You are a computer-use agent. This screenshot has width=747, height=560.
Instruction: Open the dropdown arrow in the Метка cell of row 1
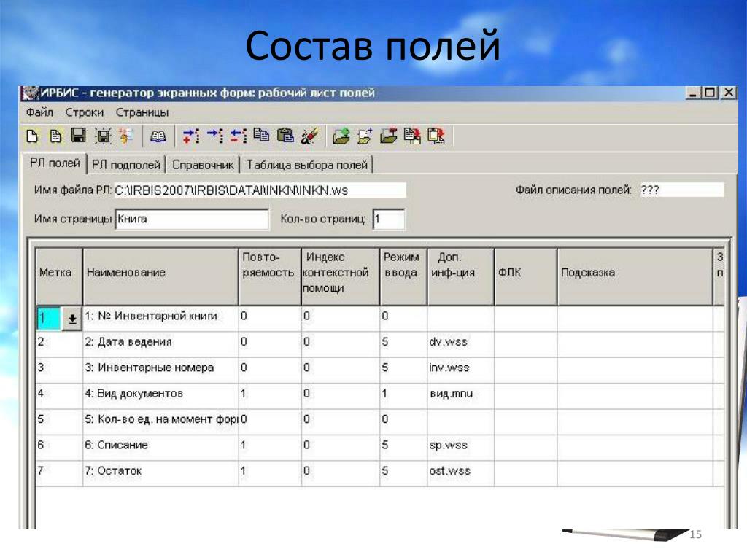(72, 319)
